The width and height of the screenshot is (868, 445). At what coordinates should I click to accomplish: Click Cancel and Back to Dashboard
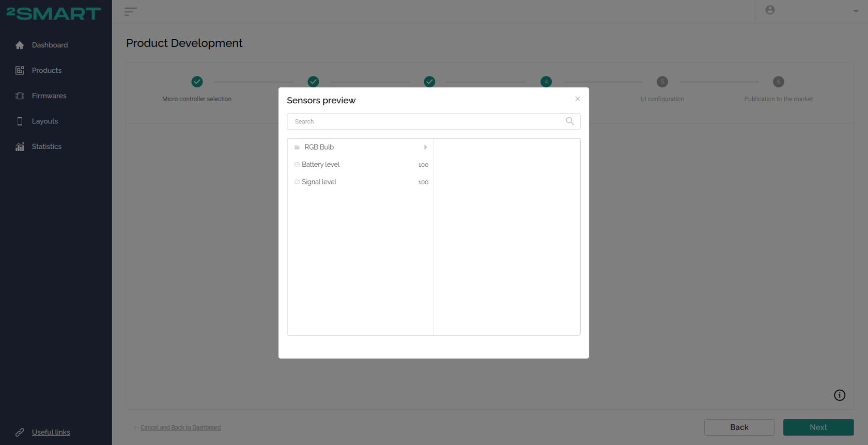180,427
